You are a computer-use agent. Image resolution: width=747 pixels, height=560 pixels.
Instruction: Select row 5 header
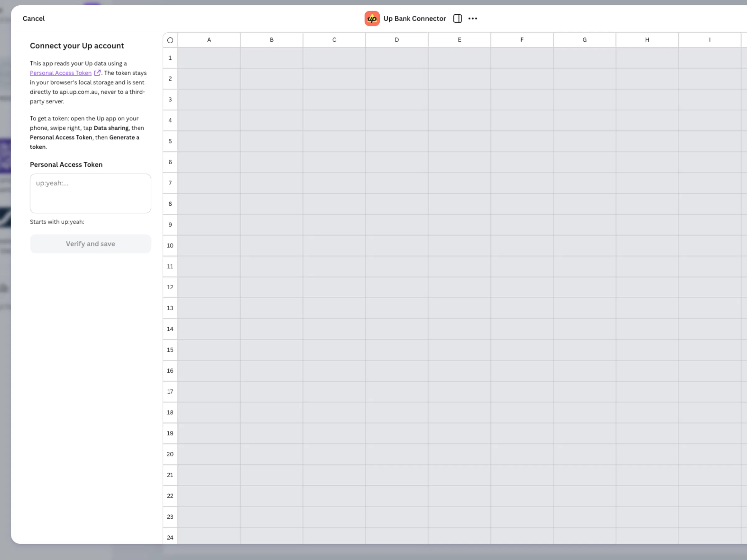[x=170, y=141]
